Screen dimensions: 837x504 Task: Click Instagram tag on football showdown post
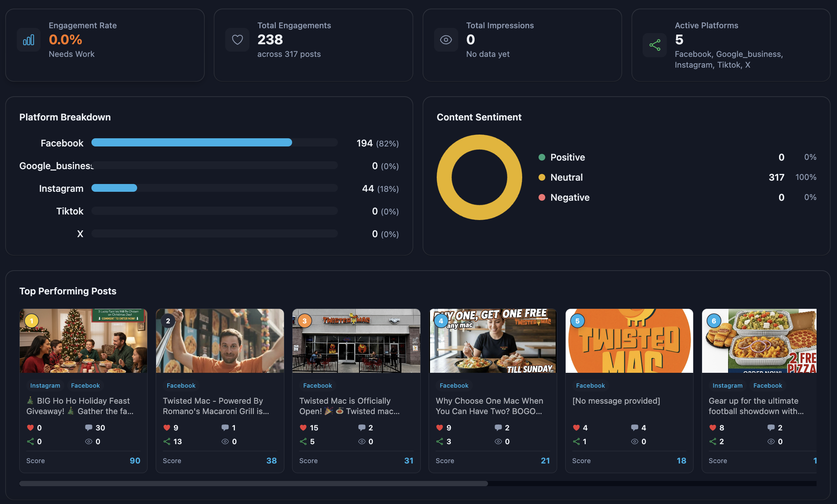point(727,386)
